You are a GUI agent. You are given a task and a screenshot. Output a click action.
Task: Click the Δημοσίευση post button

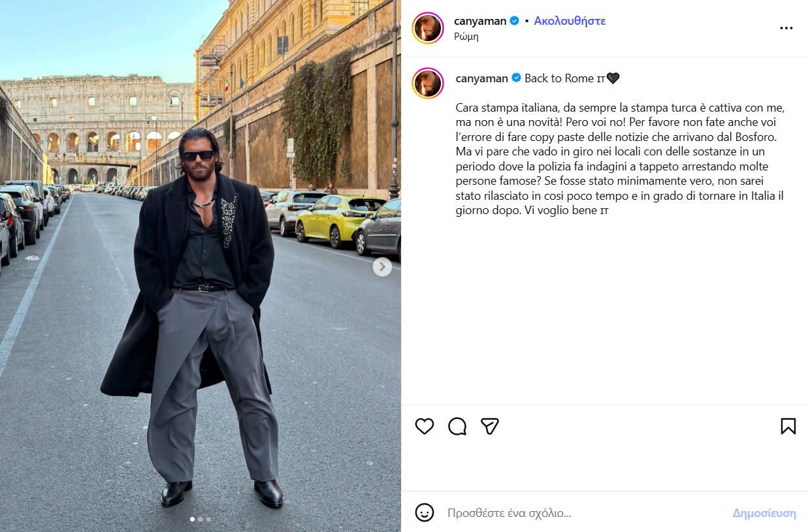[764, 513]
